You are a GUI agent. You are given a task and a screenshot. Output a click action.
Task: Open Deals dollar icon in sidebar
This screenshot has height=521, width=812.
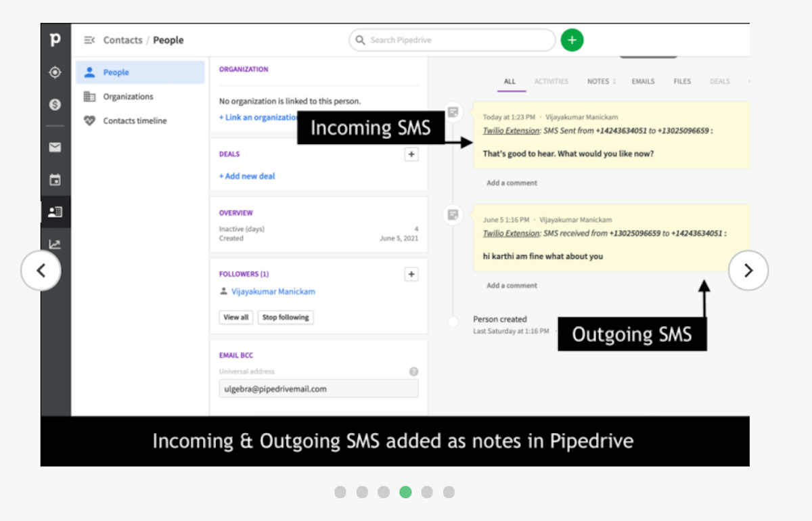click(55, 104)
